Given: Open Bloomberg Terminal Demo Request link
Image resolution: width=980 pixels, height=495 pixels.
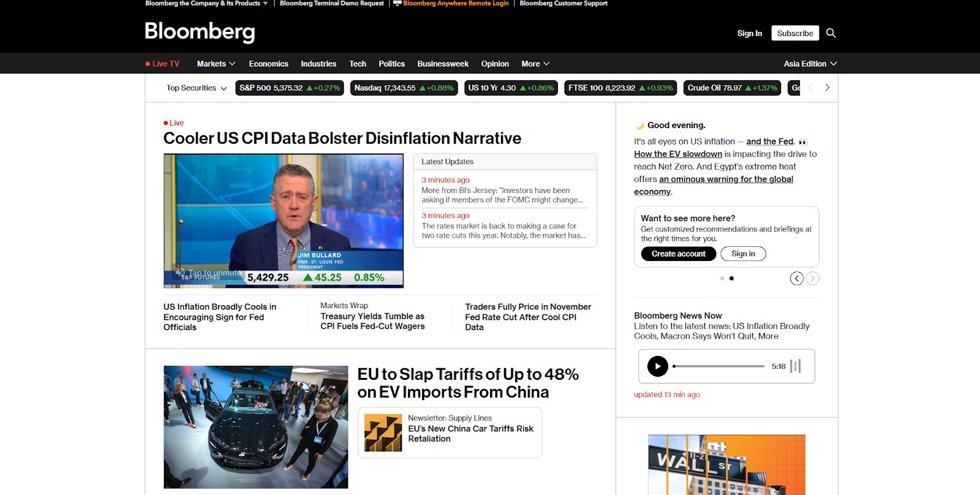Looking at the screenshot, I should click(x=332, y=4).
